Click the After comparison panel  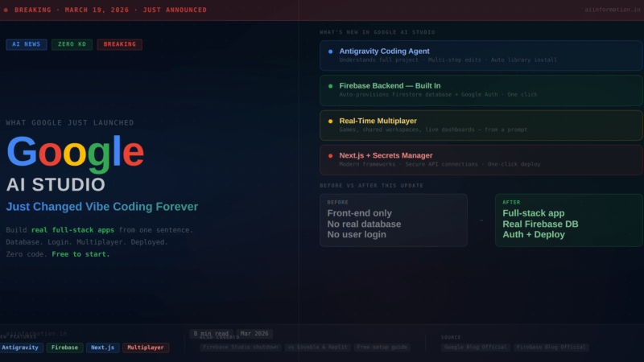[568, 220]
